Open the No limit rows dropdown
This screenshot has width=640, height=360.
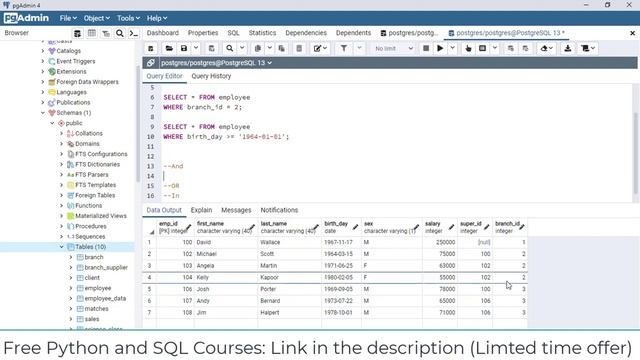pyautogui.click(x=393, y=48)
